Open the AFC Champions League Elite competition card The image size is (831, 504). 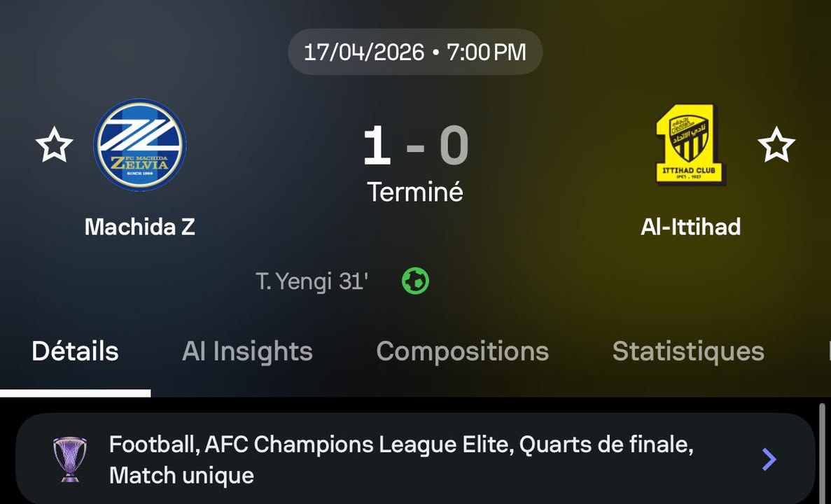tap(415, 459)
